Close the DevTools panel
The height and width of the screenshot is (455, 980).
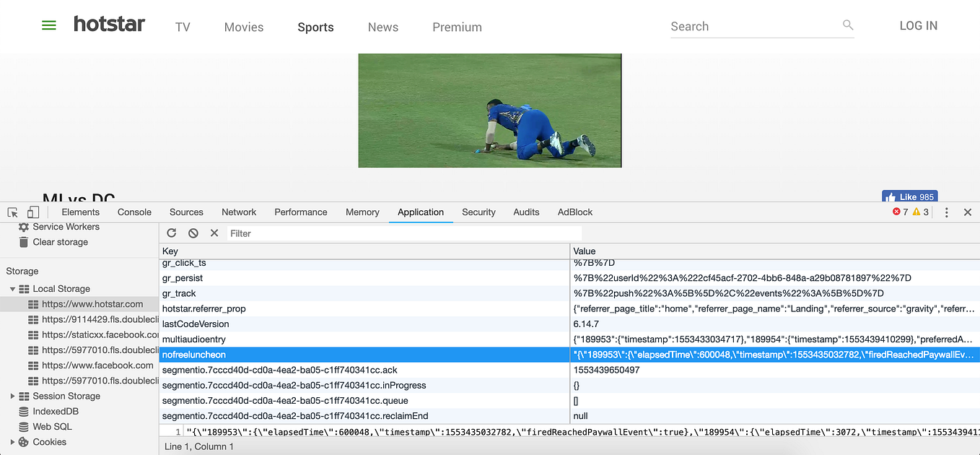tap(968, 212)
